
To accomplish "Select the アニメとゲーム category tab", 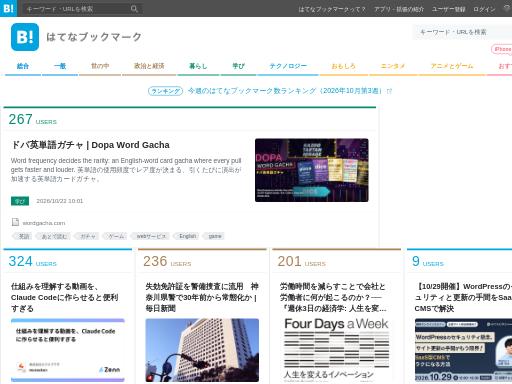I will (x=452, y=66).
